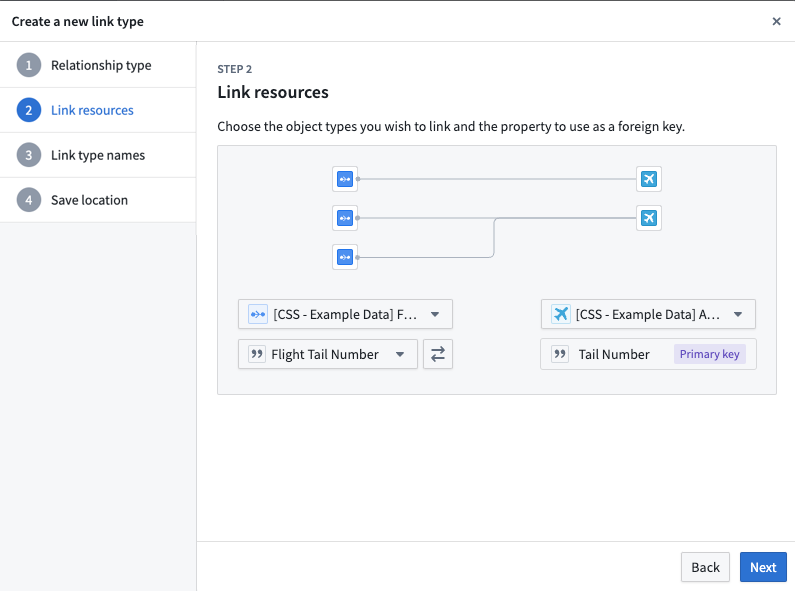Select the Link resources step
The image size is (795, 591).
[98, 110]
